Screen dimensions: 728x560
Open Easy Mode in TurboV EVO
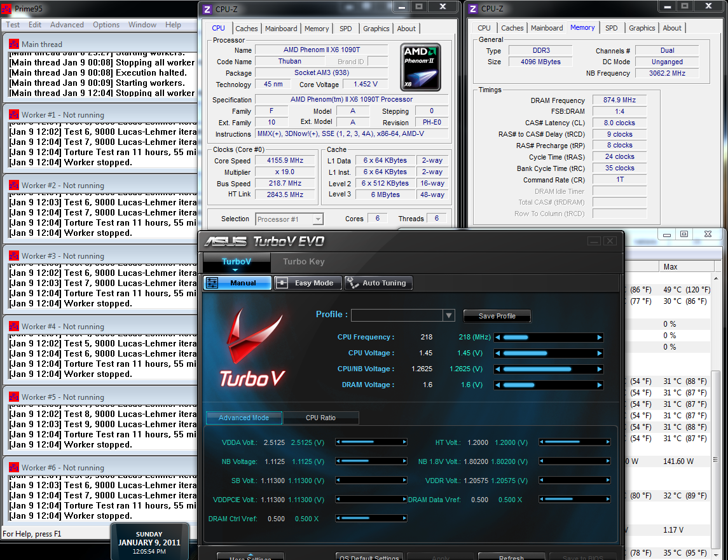(308, 283)
